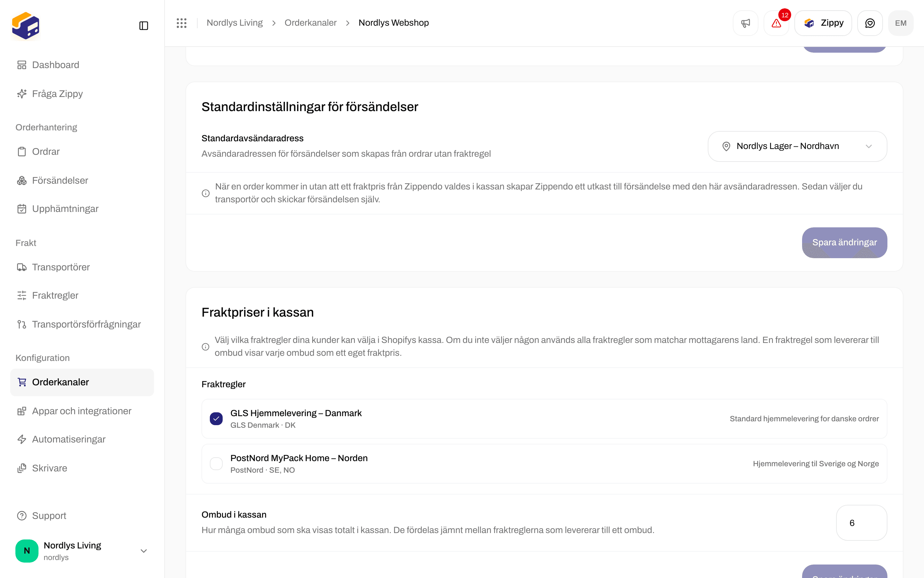Click 'PostNord · SE, NO' subtitle
Viewport: 924px width, 578px height.
click(x=262, y=470)
